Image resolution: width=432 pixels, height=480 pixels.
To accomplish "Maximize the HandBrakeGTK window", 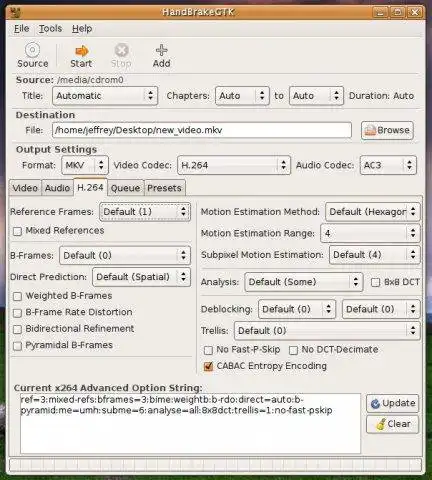I will click(397, 12).
